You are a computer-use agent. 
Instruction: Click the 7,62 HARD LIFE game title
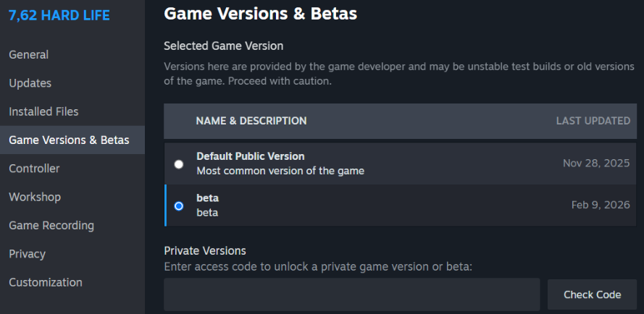59,15
